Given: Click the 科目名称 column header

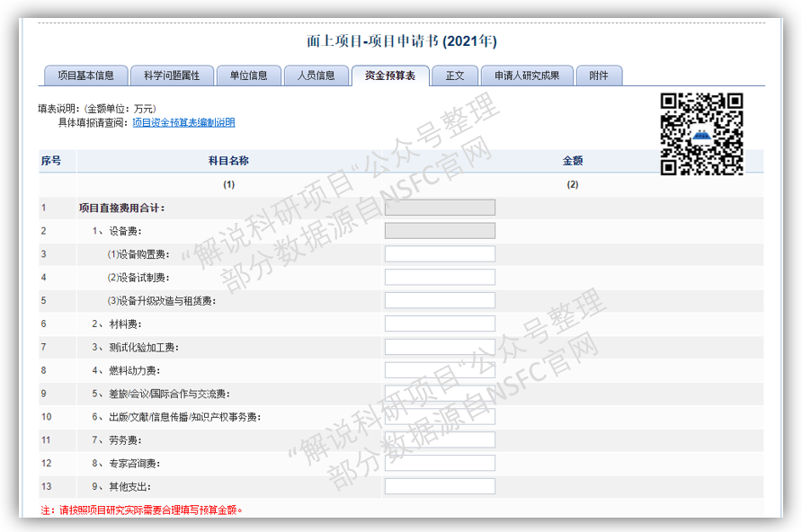Looking at the screenshot, I should pyautogui.click(x=228, y=161).
